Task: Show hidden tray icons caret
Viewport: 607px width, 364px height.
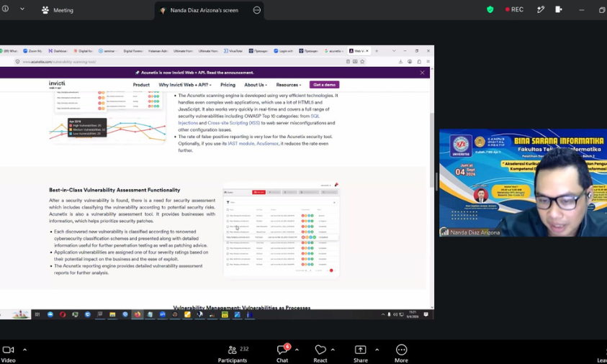Action: [383, 314]
